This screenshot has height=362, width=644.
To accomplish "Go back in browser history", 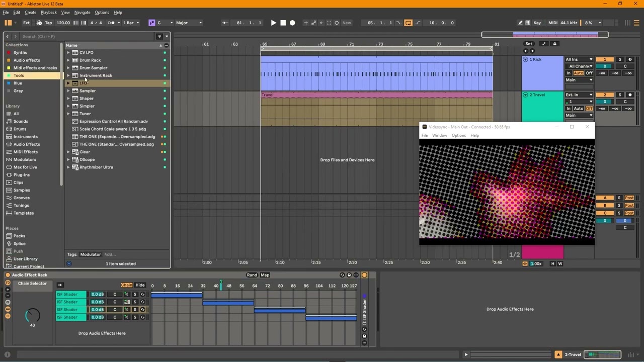I will pos(8,36).
